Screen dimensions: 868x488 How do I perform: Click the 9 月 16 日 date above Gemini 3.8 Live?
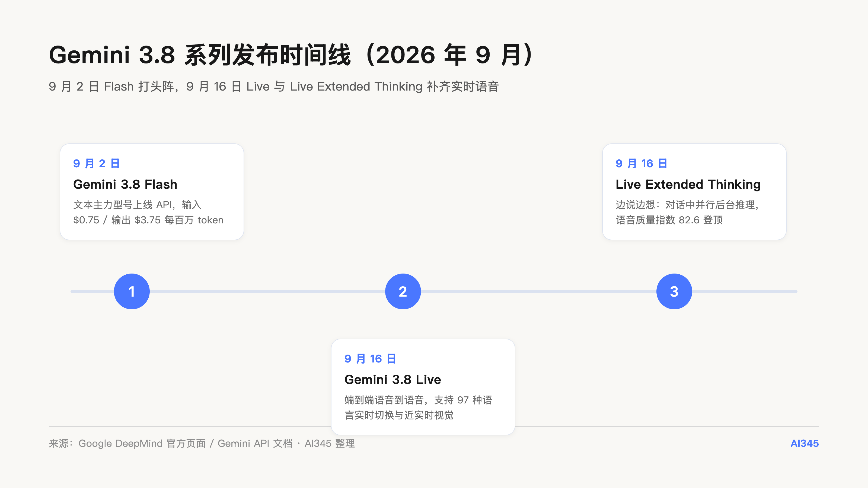pos(370,359)
